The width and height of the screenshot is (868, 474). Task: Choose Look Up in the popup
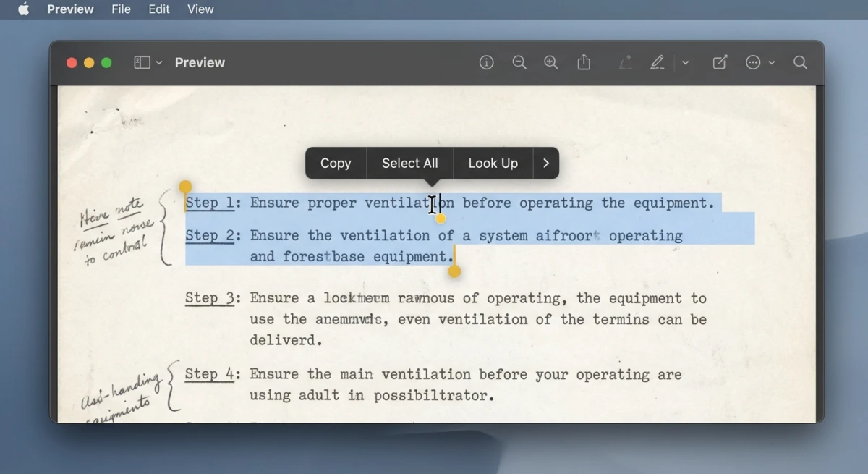click(x=493, y=164)
